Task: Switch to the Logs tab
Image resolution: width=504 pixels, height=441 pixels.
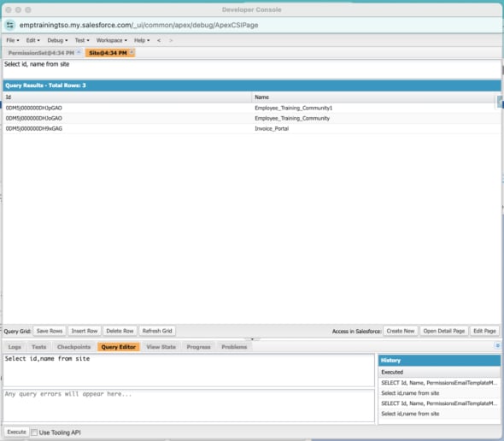Action: point(15,347)
